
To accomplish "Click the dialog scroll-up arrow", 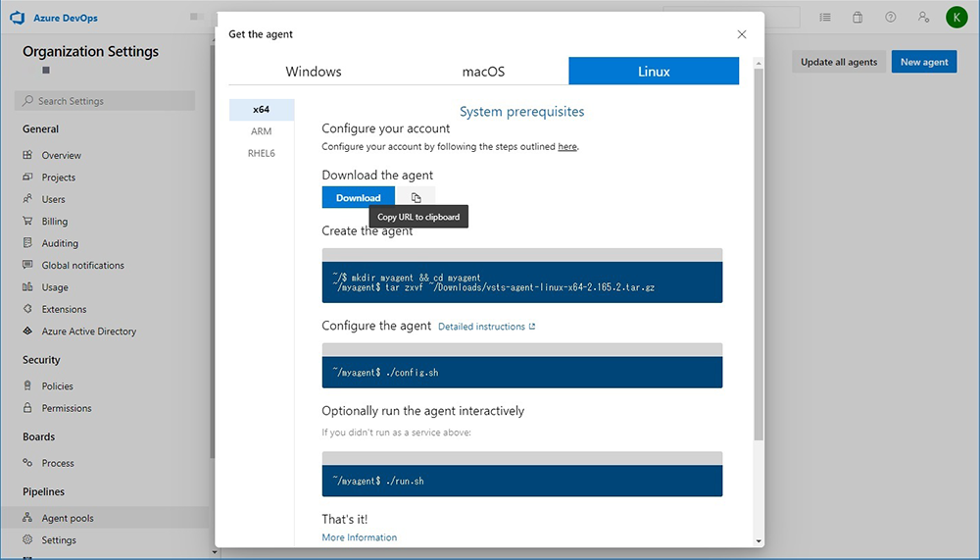I will [759, 63].
